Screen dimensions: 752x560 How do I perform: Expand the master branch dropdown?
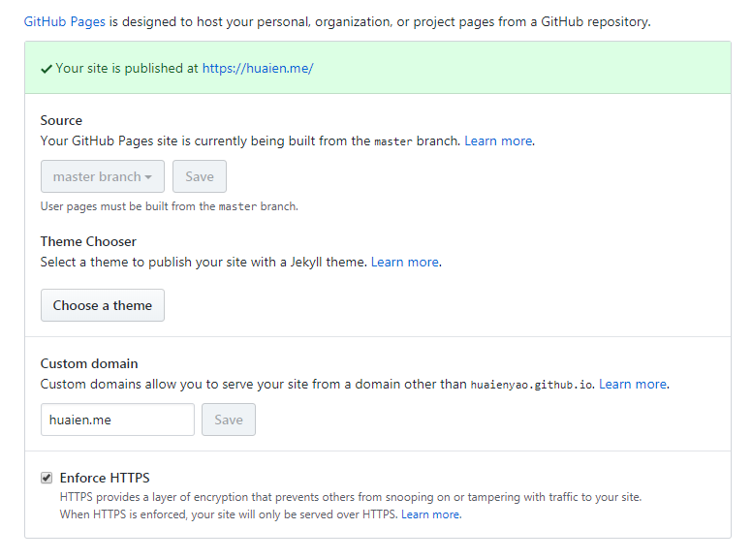point(102,177)
